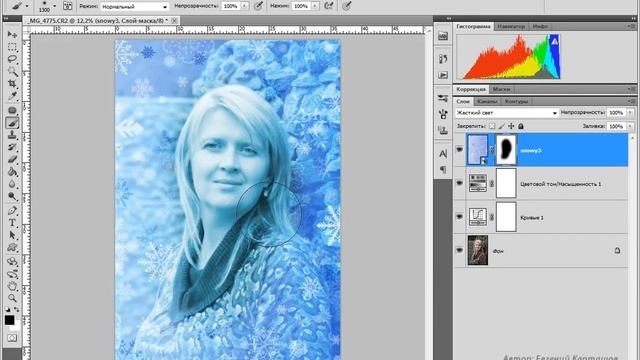The height and width of the screenshot is (360, 640).
Task: Switch to the Навигатор tab
Action: tap(511, 26)
